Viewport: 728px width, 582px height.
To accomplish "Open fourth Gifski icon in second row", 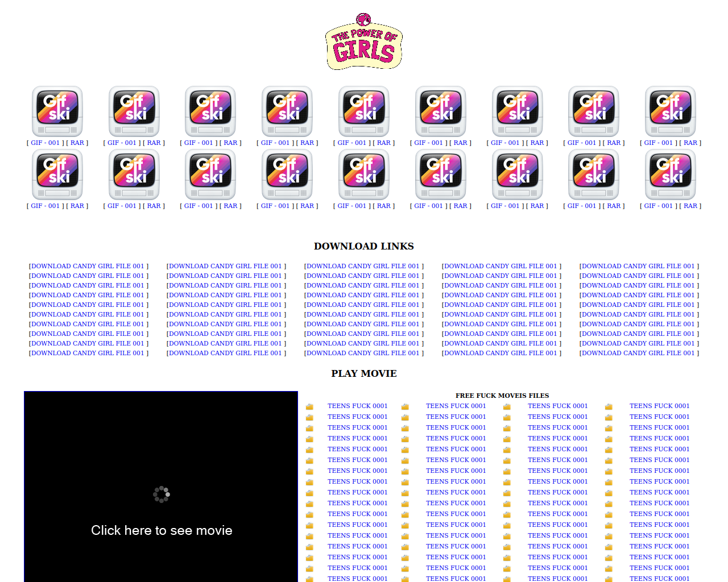I will [287, 174].
